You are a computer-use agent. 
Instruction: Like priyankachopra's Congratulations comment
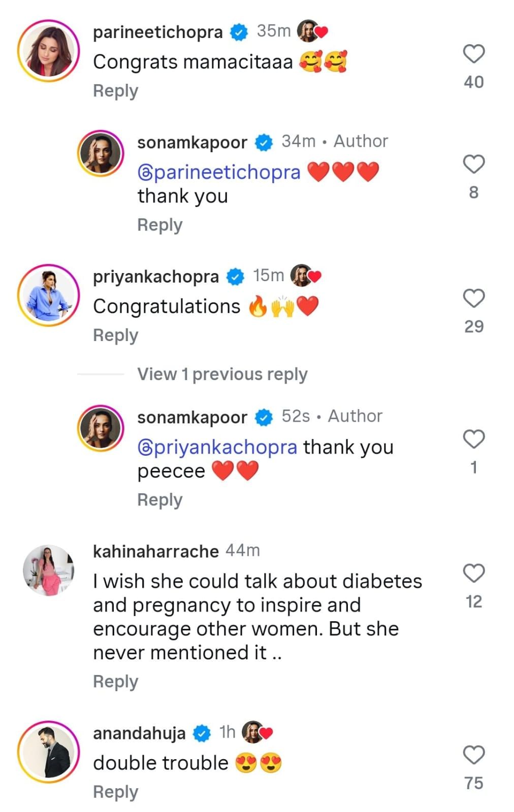474,298
